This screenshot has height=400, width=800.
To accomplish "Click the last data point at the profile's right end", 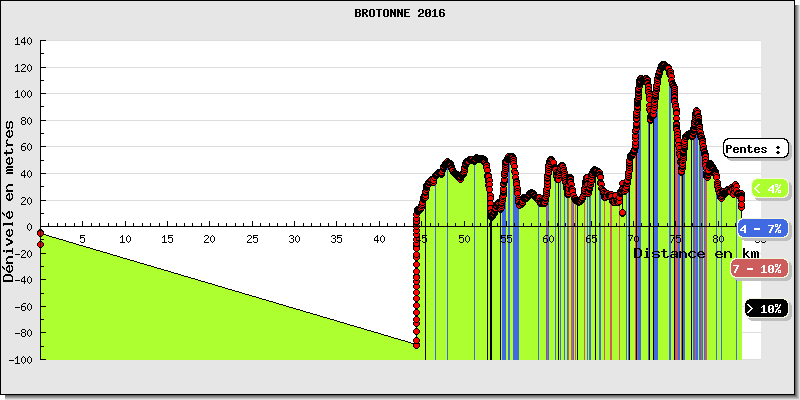I will [741, 206].
